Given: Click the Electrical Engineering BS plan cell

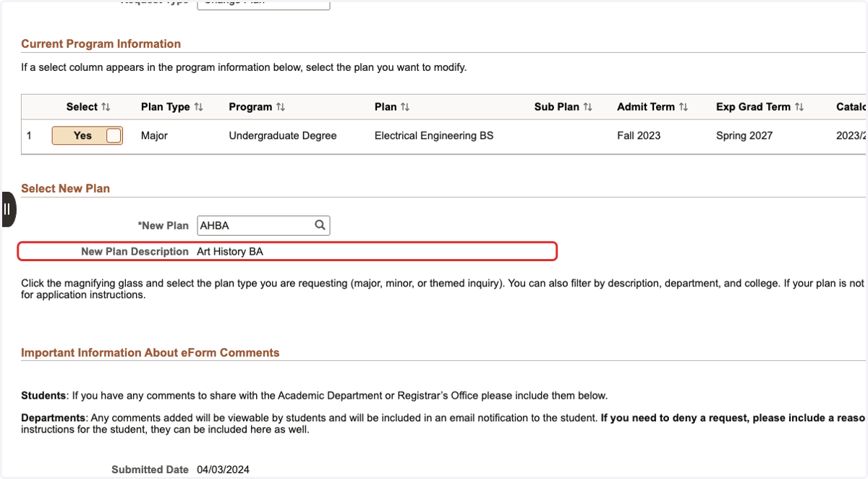Looking at the screenshot, I should coord(434,135).
